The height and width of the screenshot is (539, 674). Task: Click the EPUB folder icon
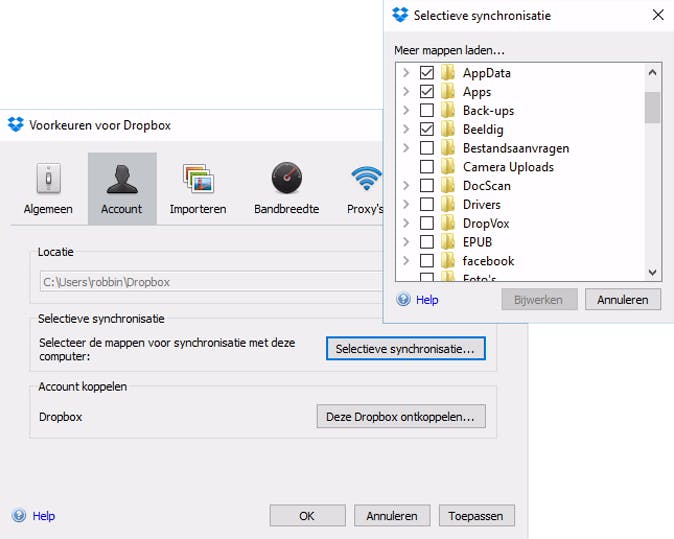point(448,242)
